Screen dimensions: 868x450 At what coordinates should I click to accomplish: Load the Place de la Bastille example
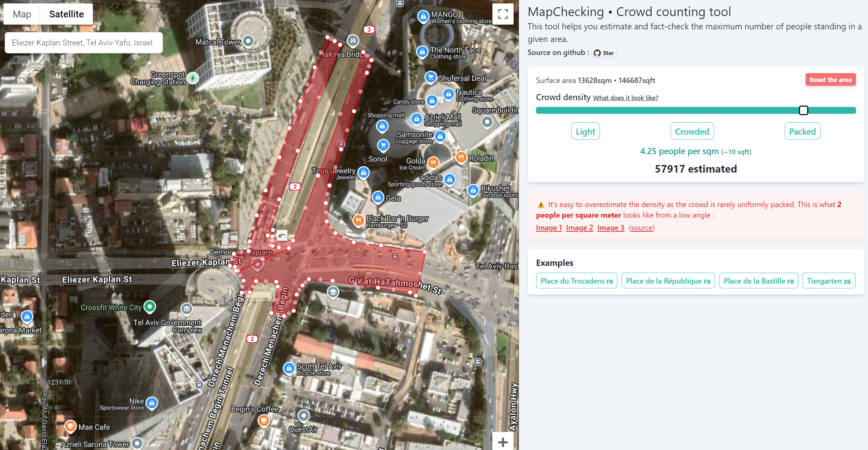(x=758, y=281)
